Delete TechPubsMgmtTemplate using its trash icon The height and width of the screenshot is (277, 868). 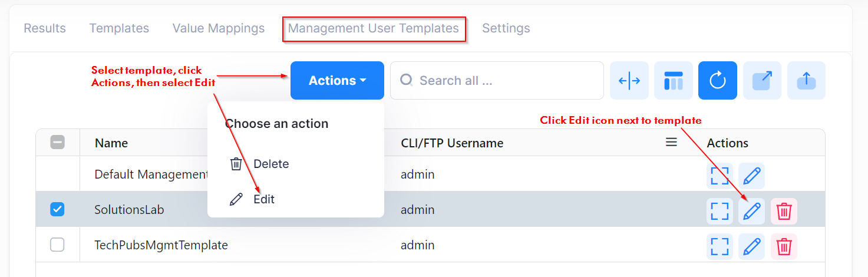784,246
